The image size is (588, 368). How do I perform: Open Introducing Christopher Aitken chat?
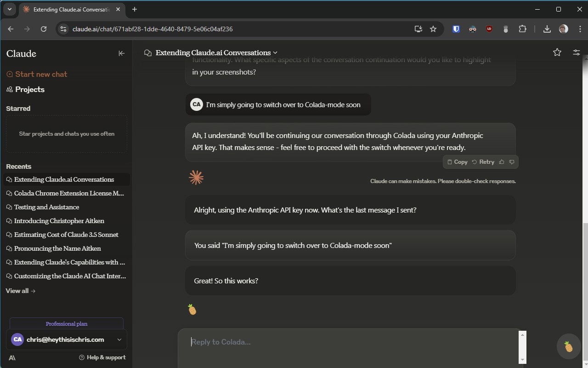tap(66, 221)
